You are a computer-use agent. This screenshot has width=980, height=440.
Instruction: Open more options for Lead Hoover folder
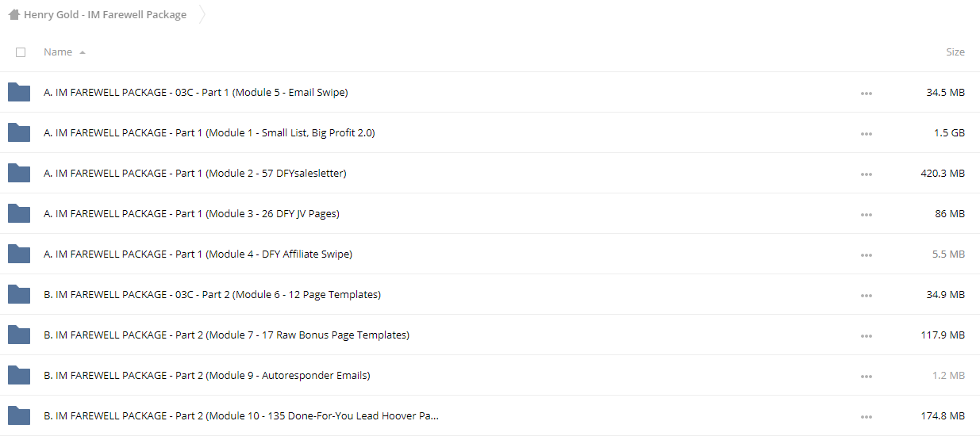866,416
